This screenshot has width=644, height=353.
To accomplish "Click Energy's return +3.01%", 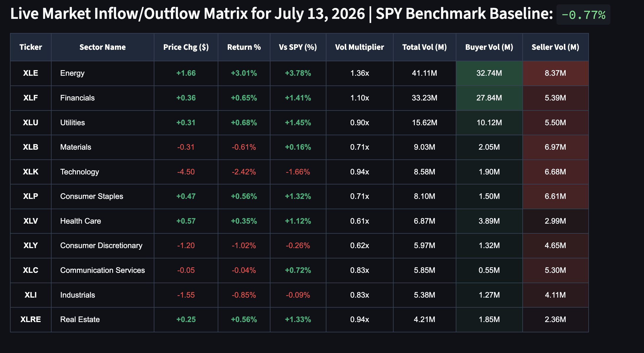I will (x=244, y=73).
